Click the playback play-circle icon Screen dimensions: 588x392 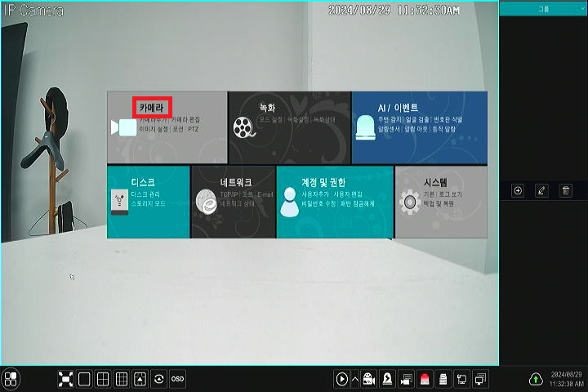pyautogui.click(x=341, y=379)
